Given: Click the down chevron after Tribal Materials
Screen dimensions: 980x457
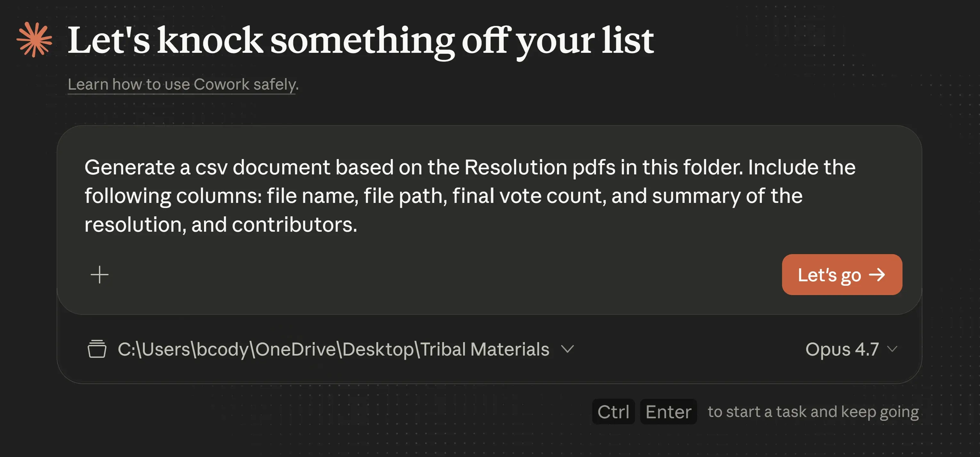Looking at the screenshot, I should point(567,350).
